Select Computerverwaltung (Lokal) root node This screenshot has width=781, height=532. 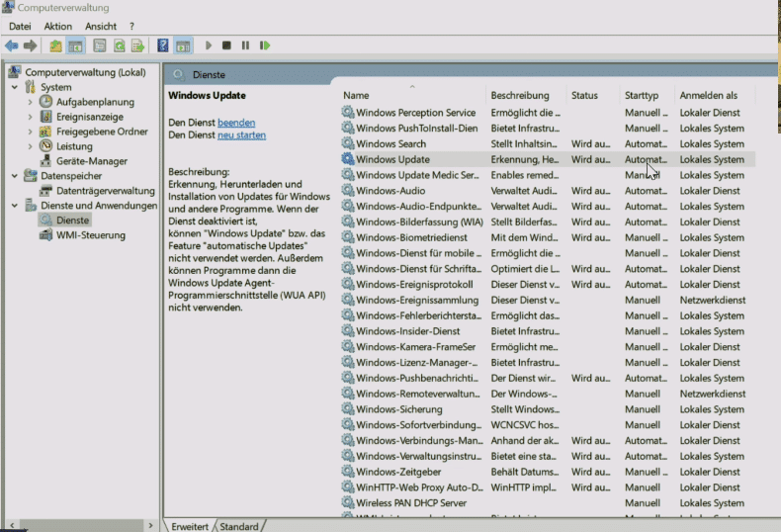click(x=85, y=72)
